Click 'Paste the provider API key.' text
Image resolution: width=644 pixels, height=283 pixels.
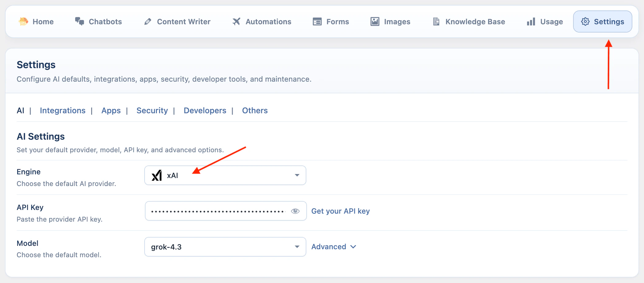click(60, 219)
